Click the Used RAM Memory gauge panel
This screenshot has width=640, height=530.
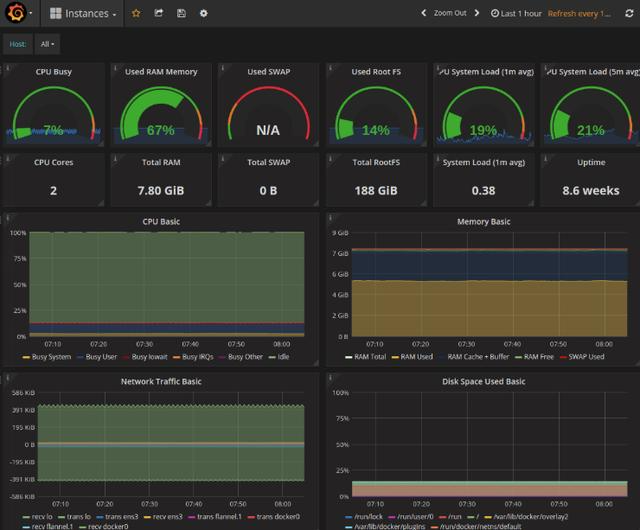161,105
